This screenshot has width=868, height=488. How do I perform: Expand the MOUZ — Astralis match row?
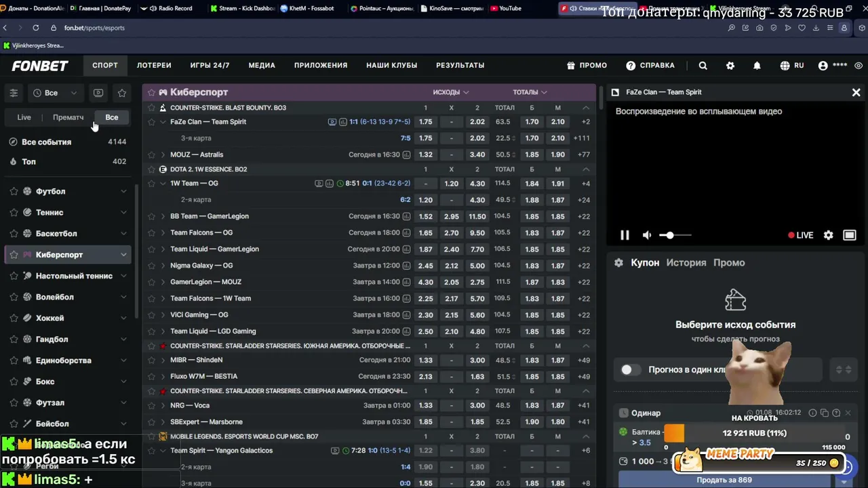(163, 155)
